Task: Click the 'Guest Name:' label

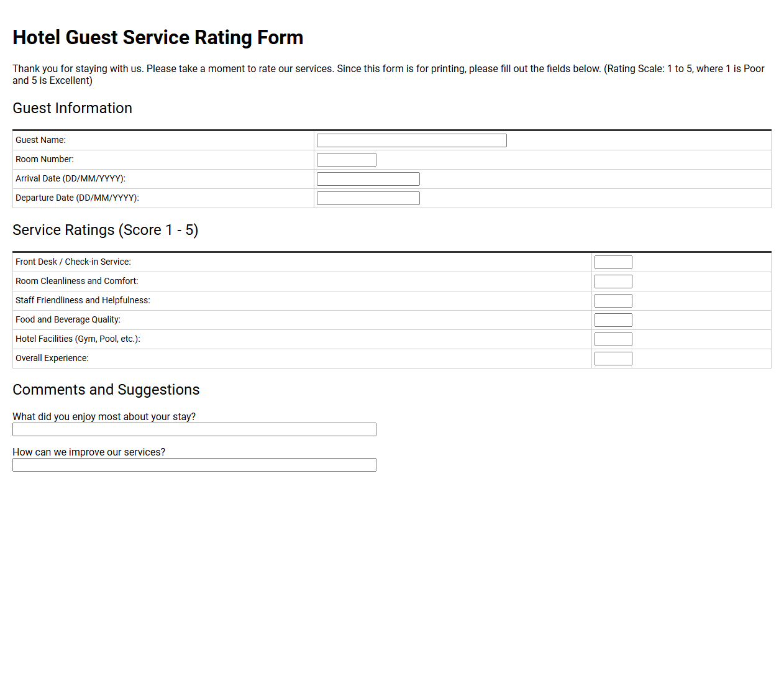Action: [40, 140]
